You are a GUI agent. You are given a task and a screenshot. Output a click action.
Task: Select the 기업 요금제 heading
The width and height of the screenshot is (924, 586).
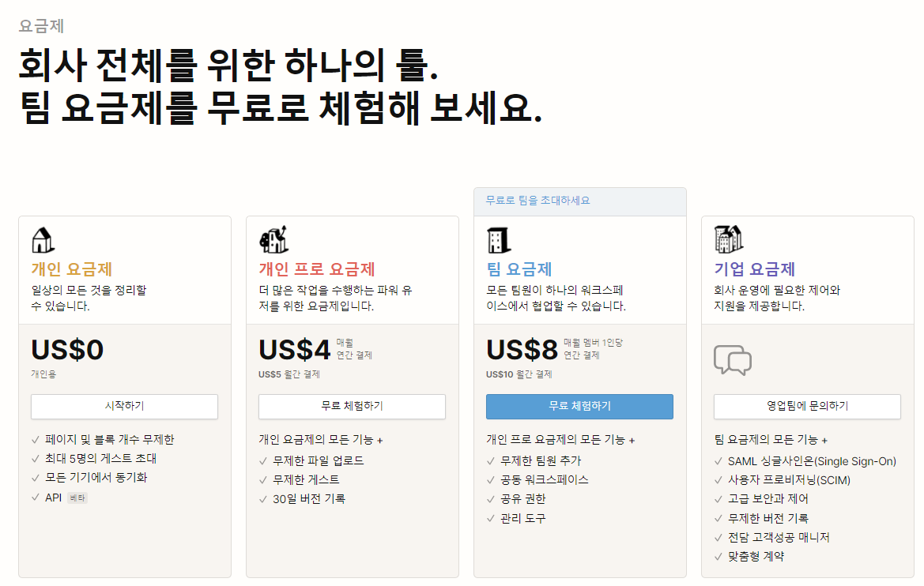click(752, 268)
